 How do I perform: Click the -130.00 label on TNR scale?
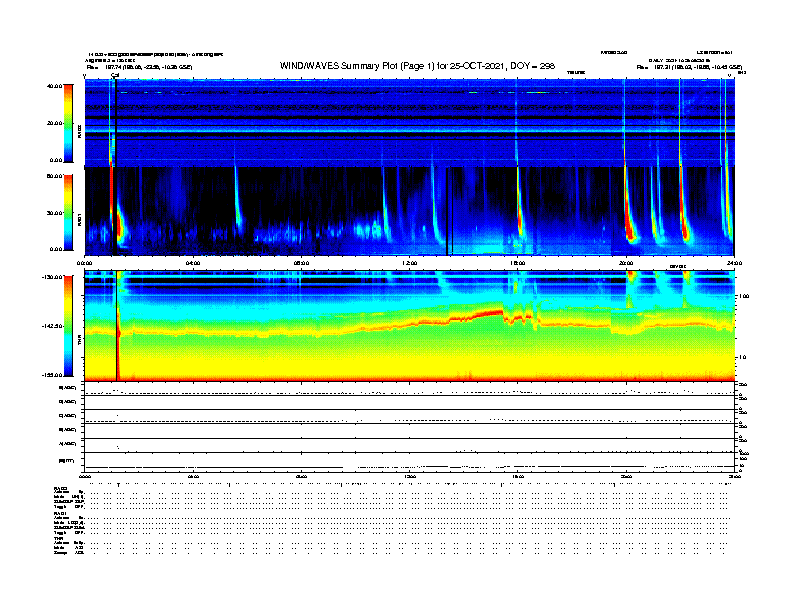pos(53,277)
